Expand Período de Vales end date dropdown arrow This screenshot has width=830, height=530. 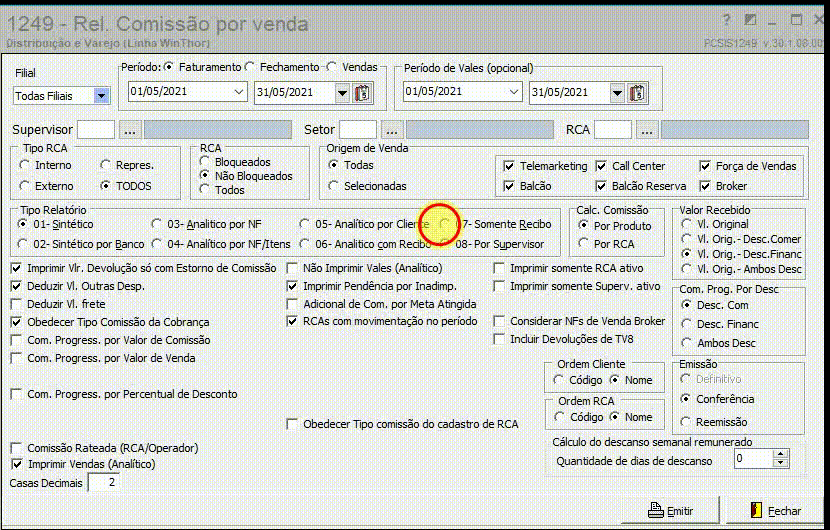tap(617, 93)
